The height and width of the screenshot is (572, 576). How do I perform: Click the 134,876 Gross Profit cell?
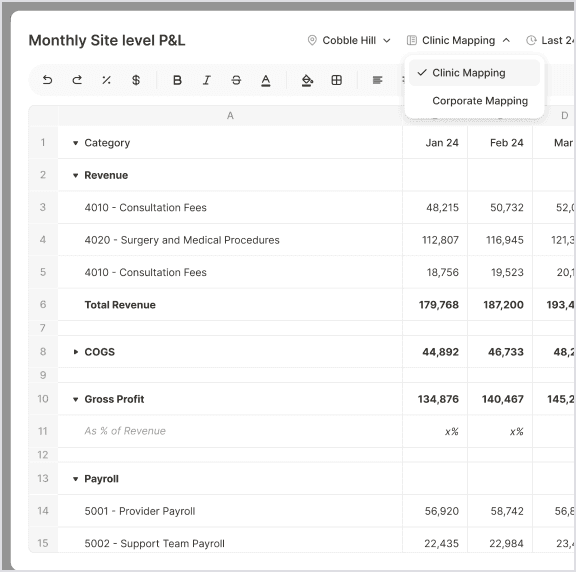coord(435,399)
